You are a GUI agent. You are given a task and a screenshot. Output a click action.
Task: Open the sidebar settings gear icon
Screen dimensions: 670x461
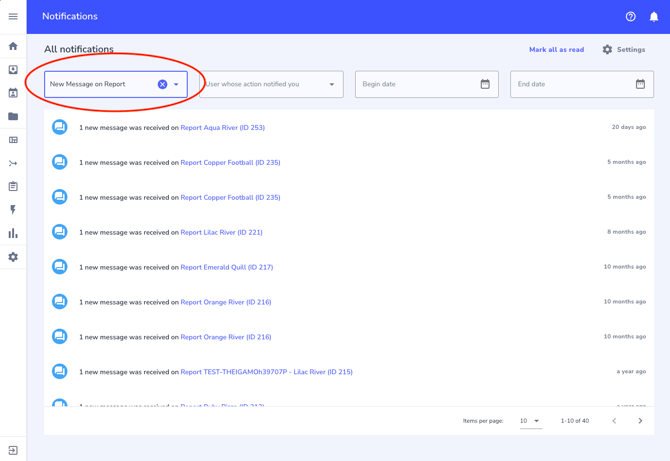(x=13, y=257)
